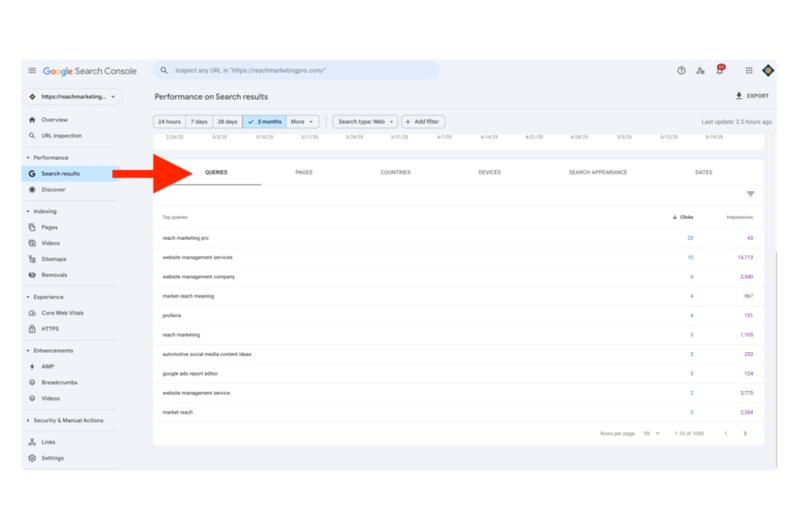This screenshot has width=798, height=532.
Task: Switch to the Queries tab
Action: [x=216, y=172]
